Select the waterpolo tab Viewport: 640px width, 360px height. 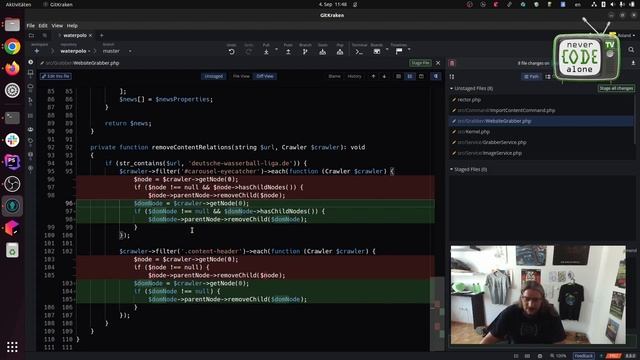pos(75,36)
